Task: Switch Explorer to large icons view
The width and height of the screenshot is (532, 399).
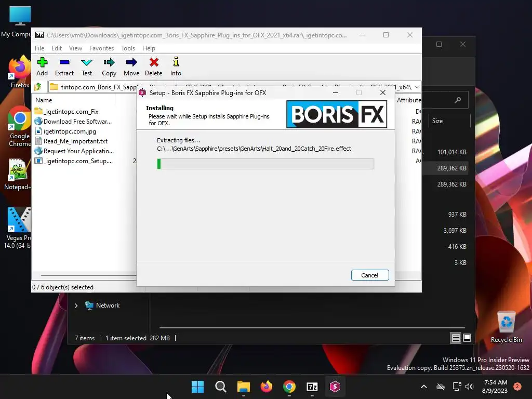Action: click(x=467, y=338)
